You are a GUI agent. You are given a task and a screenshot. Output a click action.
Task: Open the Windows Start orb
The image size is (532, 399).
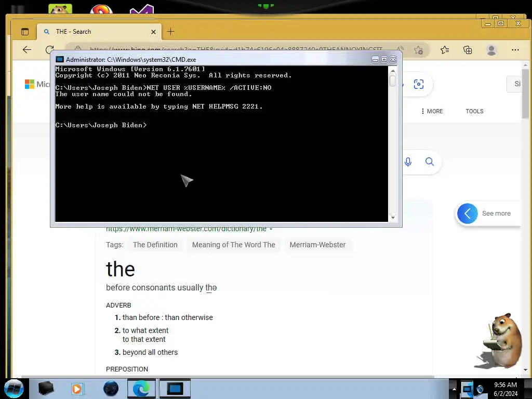pyautogui.click(x=14, y=389)
